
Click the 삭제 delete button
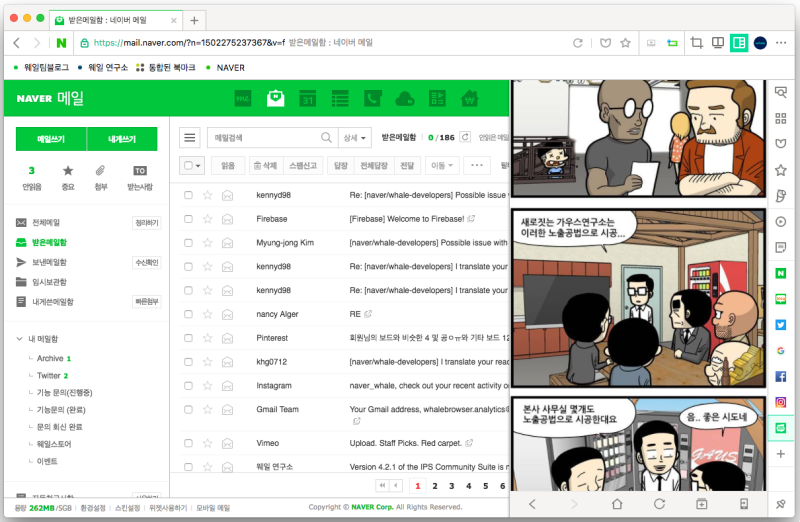266,165
